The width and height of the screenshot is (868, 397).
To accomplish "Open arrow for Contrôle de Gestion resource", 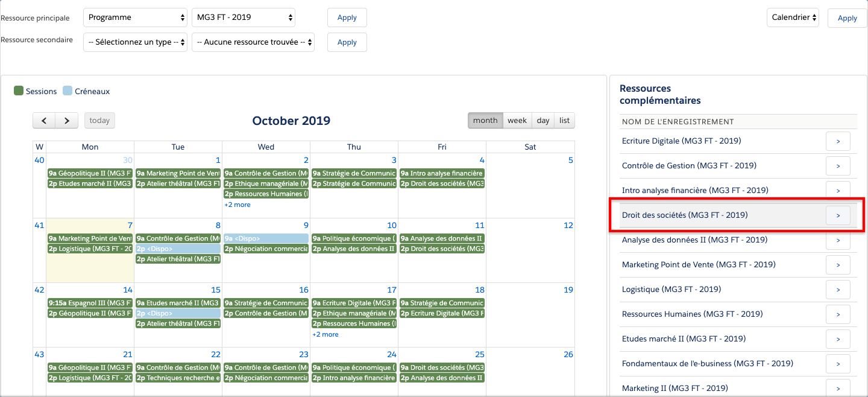I will click(x=838, y=166).
